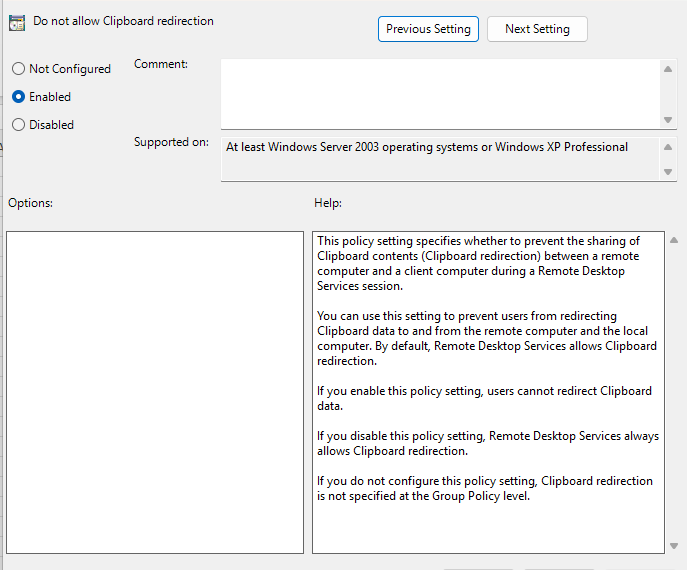Click the "Options:" section label
687x570 pixels.
[31, 203]
